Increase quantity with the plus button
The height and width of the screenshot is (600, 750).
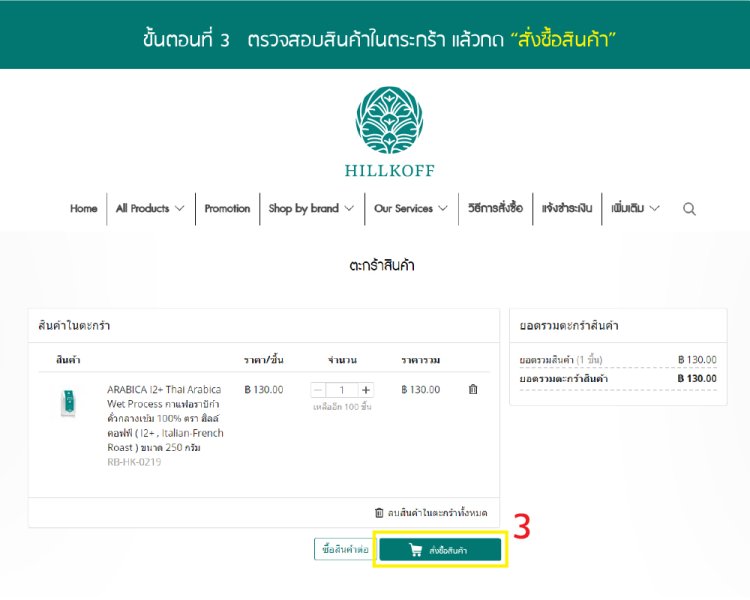point(366,390)
